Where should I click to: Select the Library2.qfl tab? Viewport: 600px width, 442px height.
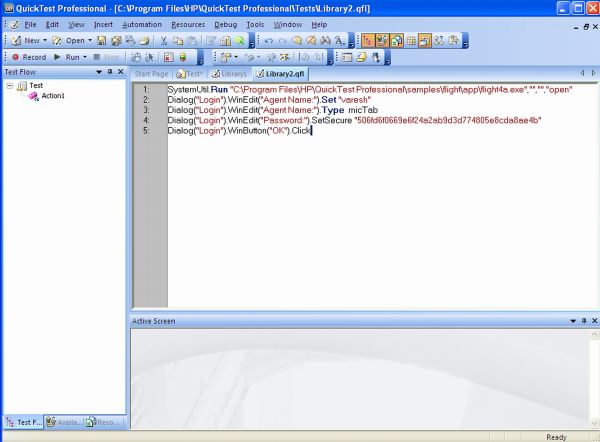pyautogui.click(x=280, y=74)
